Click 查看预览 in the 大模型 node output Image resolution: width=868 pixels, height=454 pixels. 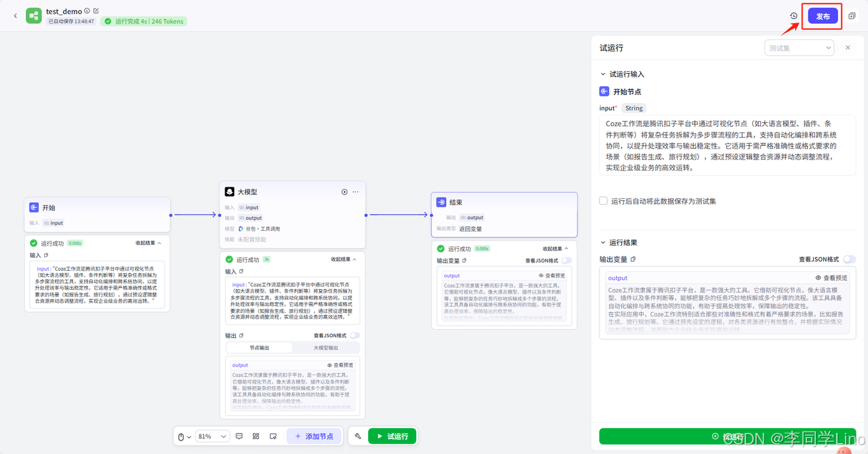tap(340, 365)
